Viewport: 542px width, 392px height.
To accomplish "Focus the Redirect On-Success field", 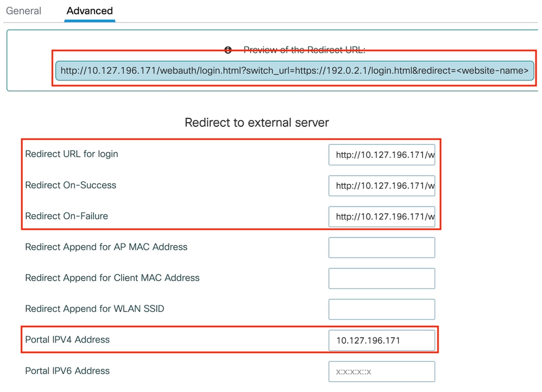I will click(x=381, y=186).
